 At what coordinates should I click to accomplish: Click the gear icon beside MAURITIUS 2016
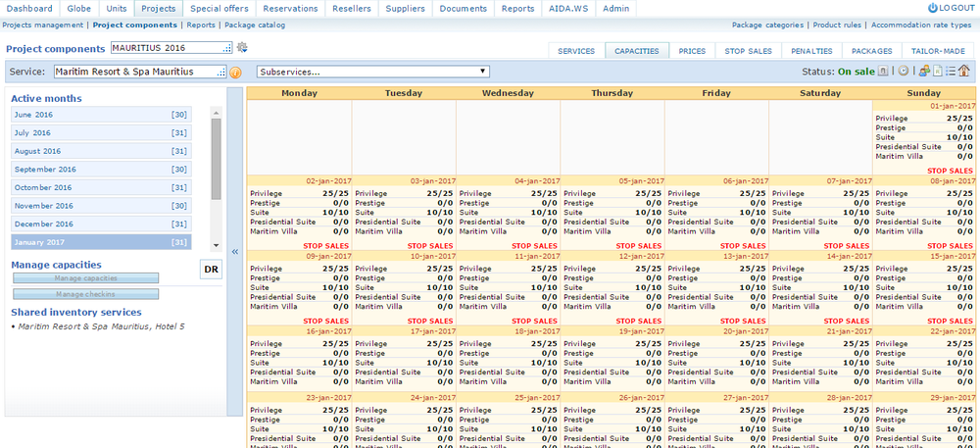point(242,47)
